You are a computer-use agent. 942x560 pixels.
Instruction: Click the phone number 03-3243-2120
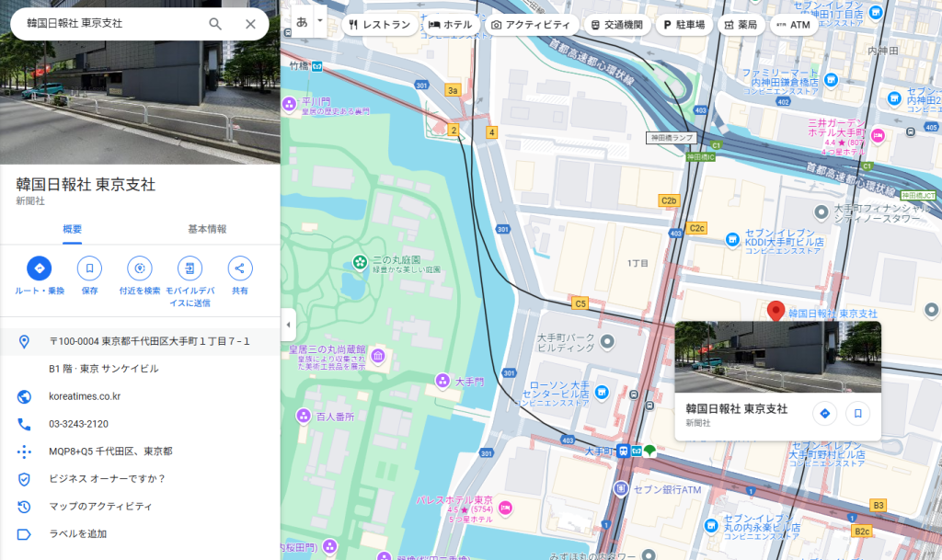click(x=78, y=424)
